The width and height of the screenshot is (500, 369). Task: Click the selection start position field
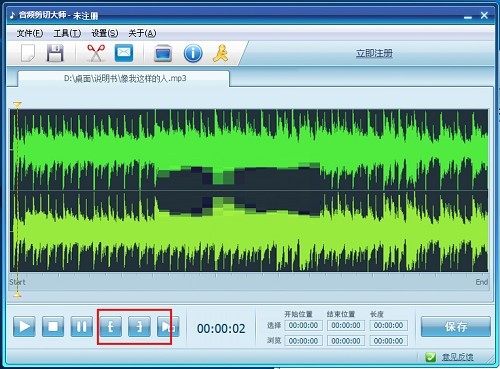pyautogui.click(x=303, y=325)
